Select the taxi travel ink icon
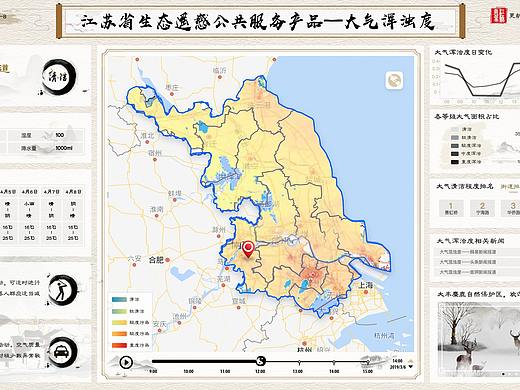 (x=63, y=352)
